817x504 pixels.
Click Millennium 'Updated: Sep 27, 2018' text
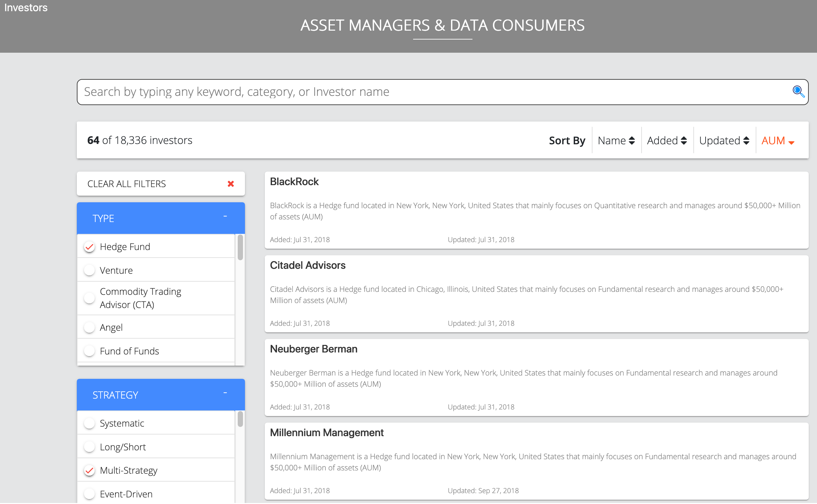pyautogui.click(x=483, y=491)
